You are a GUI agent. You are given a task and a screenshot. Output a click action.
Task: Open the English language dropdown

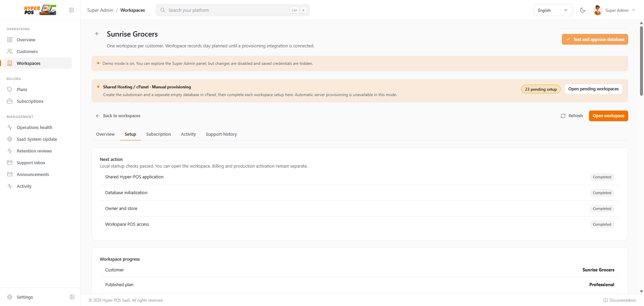(553, 10)
